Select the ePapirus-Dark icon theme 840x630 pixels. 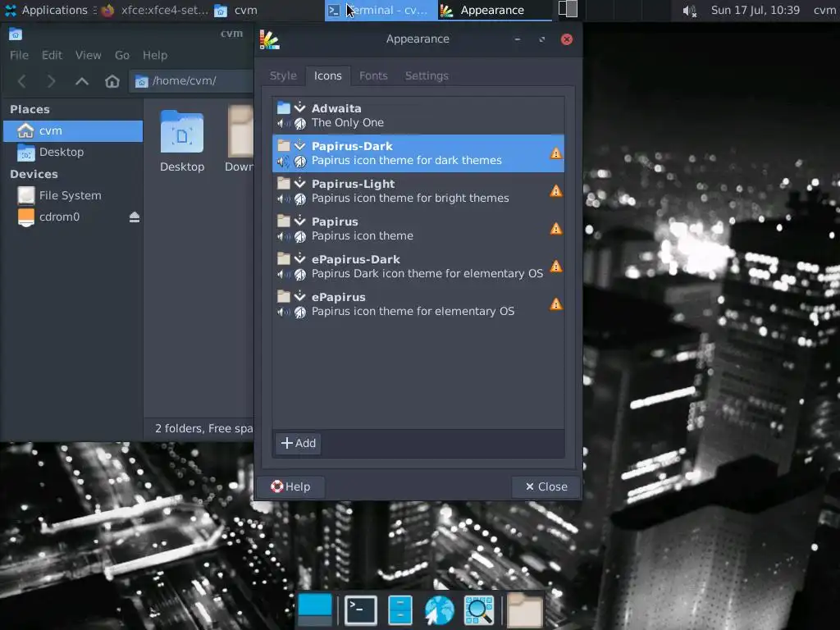point(418,267)
